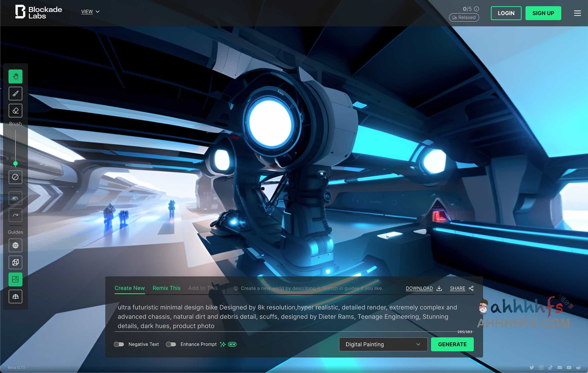Show the cube guide
588x373 pixels.
point(15,263)
